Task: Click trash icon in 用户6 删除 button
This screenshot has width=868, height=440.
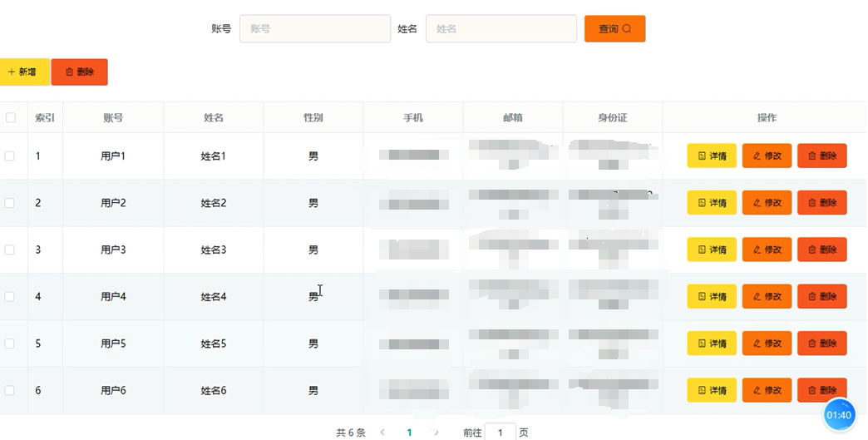Action: click(812, 390)
